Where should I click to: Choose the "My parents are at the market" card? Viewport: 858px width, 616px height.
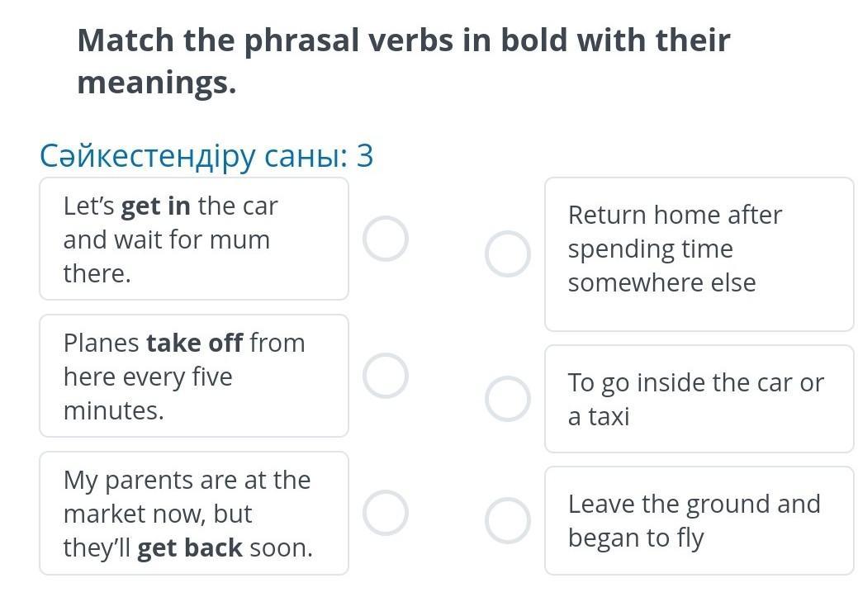pos(194,513)
